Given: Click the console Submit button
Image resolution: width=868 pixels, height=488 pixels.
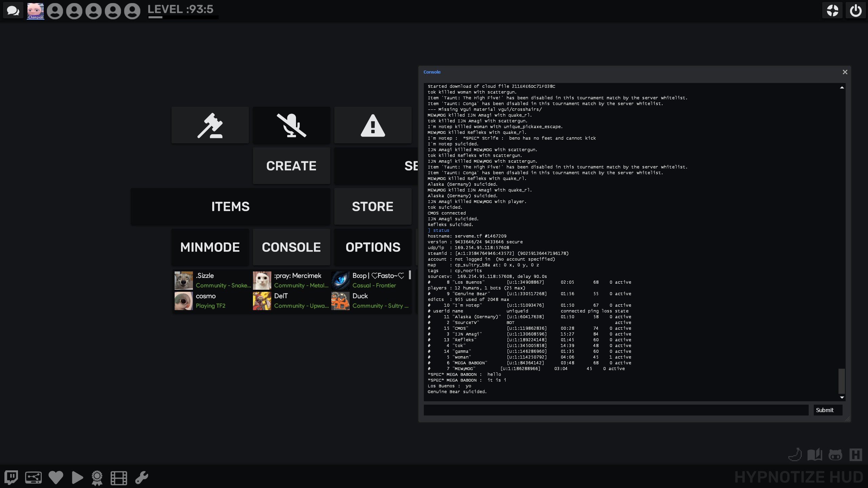Looking at the screenshot, I should [x=825, y=410].
